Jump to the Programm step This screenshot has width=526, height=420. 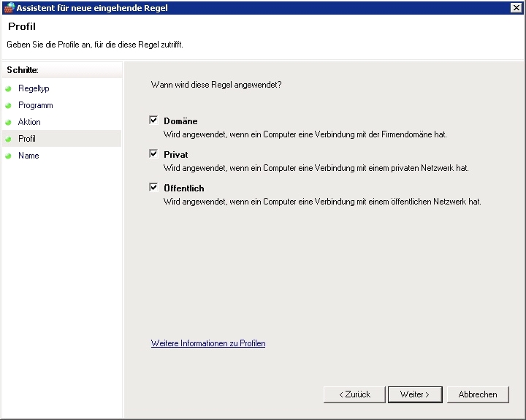35,105
